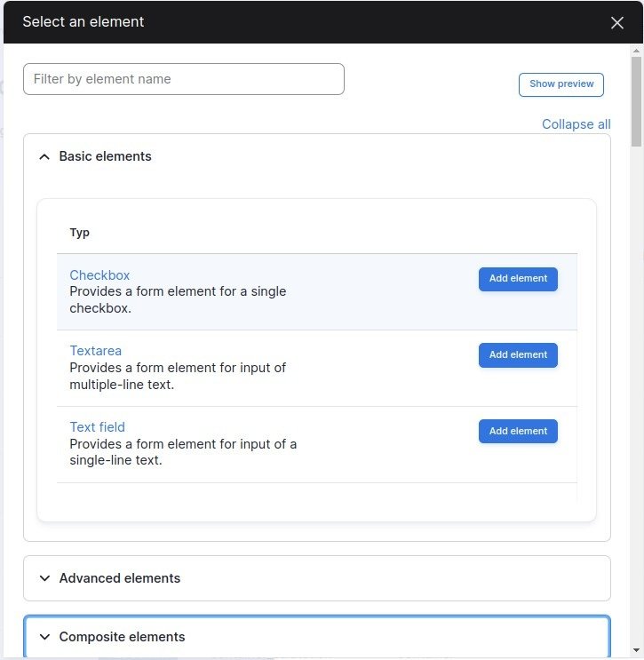Screen dimensions: 644x660
Task: Click the Collapse all link
Action: pyautogui.click(x=576, y=124)
